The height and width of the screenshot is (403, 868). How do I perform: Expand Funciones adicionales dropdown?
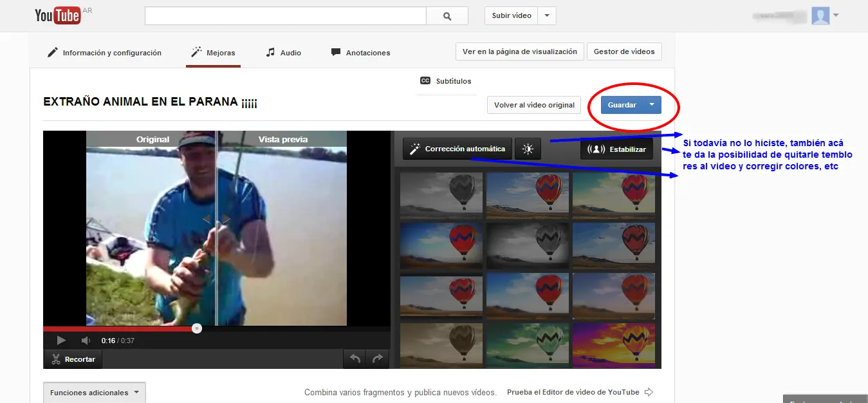pyautogui.click(x=95, y=393)
